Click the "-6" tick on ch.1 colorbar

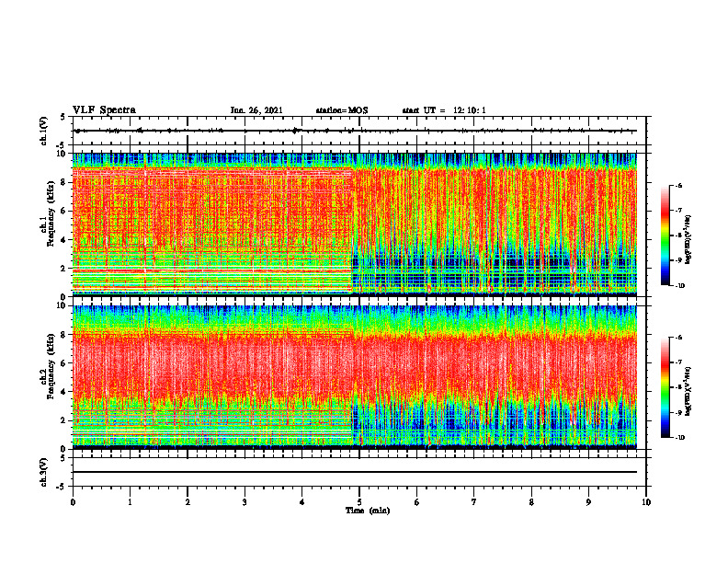678,185
